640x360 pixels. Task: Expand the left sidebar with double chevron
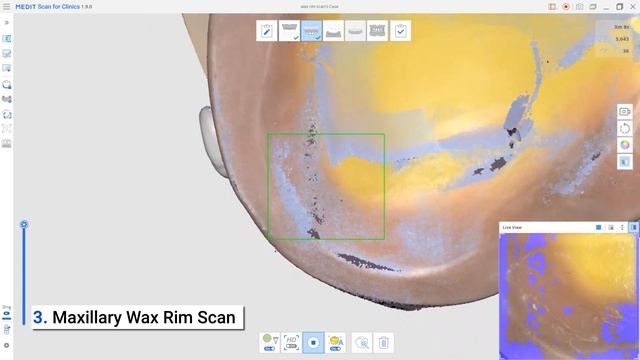(x=7, y=22)
